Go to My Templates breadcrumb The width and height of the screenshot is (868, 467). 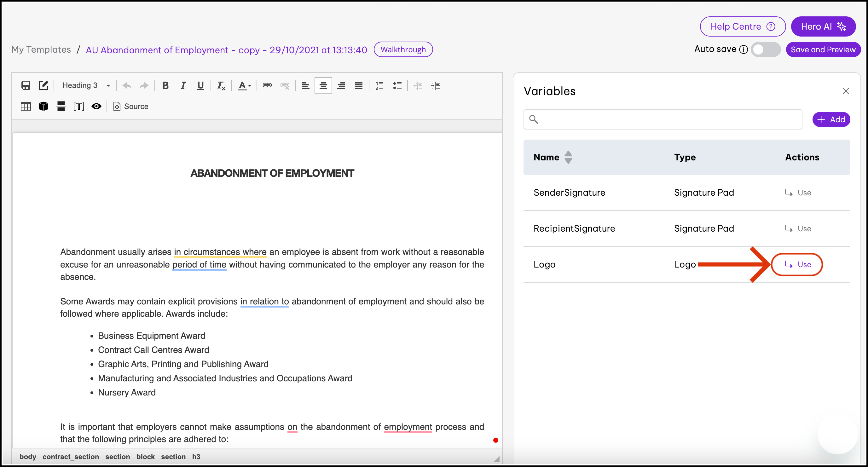coord(41,49)
